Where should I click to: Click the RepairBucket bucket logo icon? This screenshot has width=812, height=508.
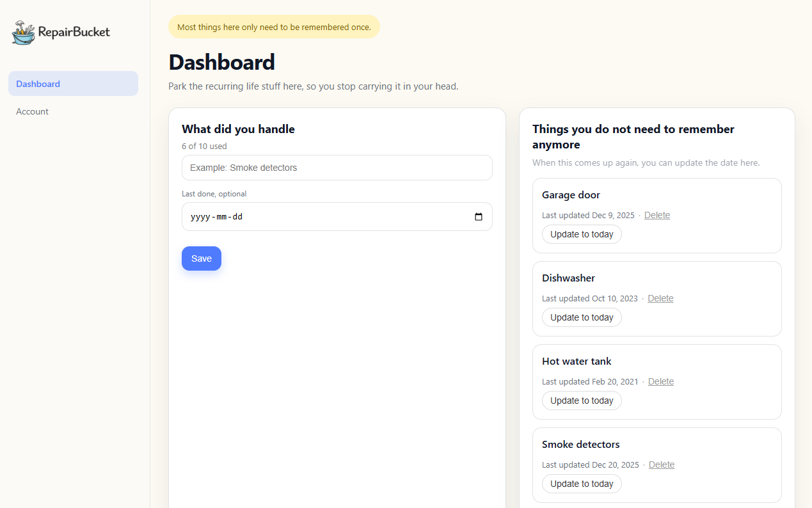22,32
